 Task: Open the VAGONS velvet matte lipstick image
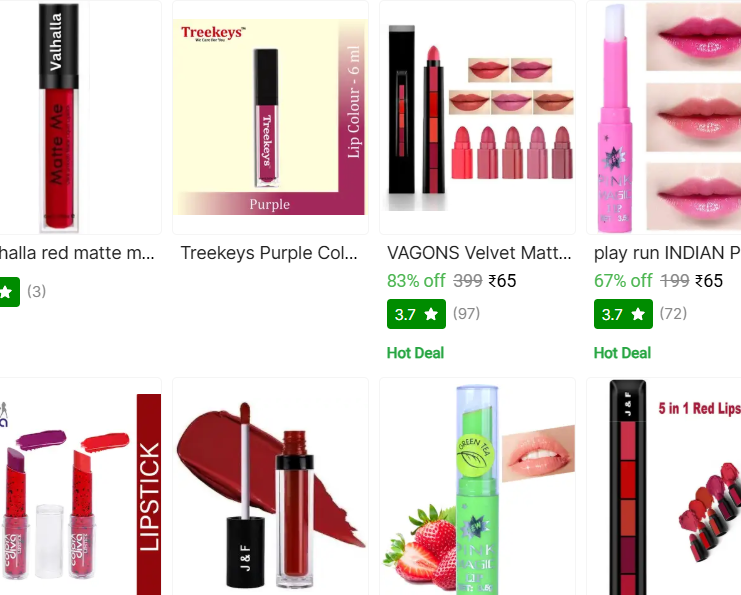(477, 117)
